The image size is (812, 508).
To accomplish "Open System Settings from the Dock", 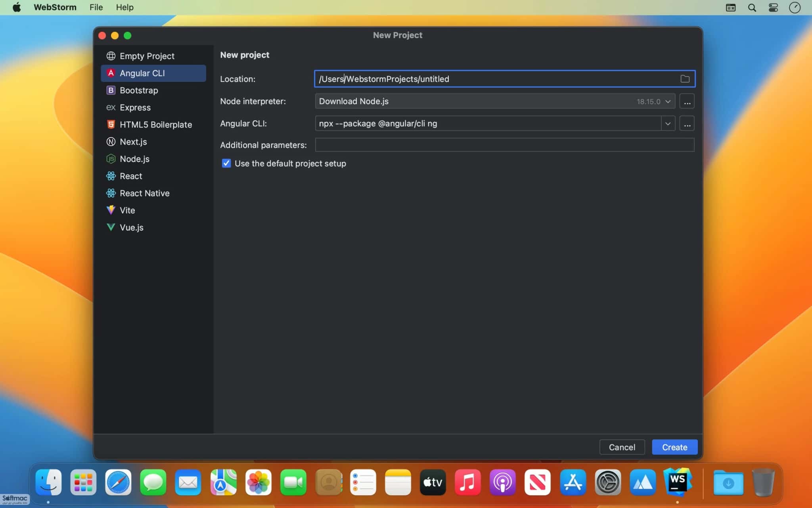I will pyautogui.click(x=608, y=482).
